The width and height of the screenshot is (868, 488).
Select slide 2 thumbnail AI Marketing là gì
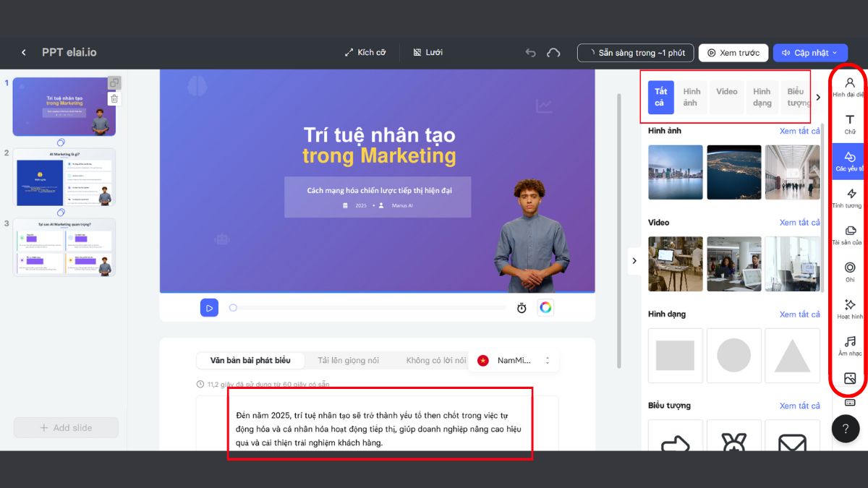[x=64, y=177]
